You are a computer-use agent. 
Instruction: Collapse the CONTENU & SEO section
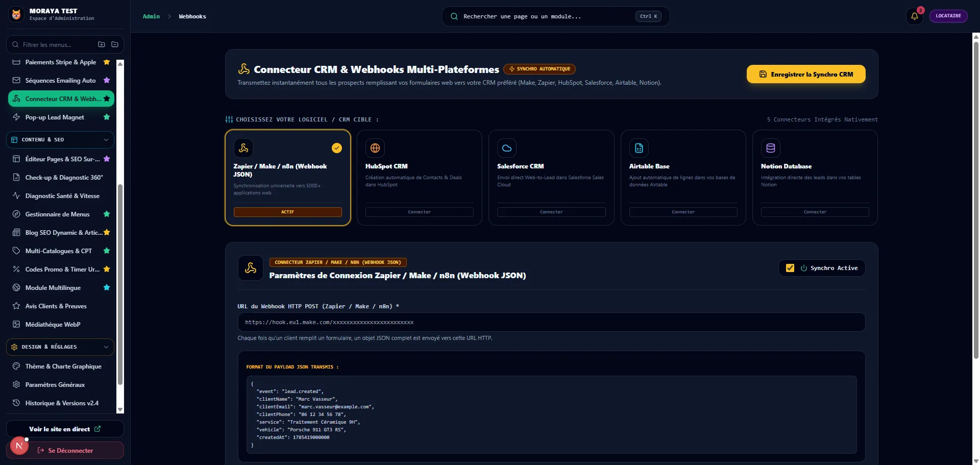60,140
